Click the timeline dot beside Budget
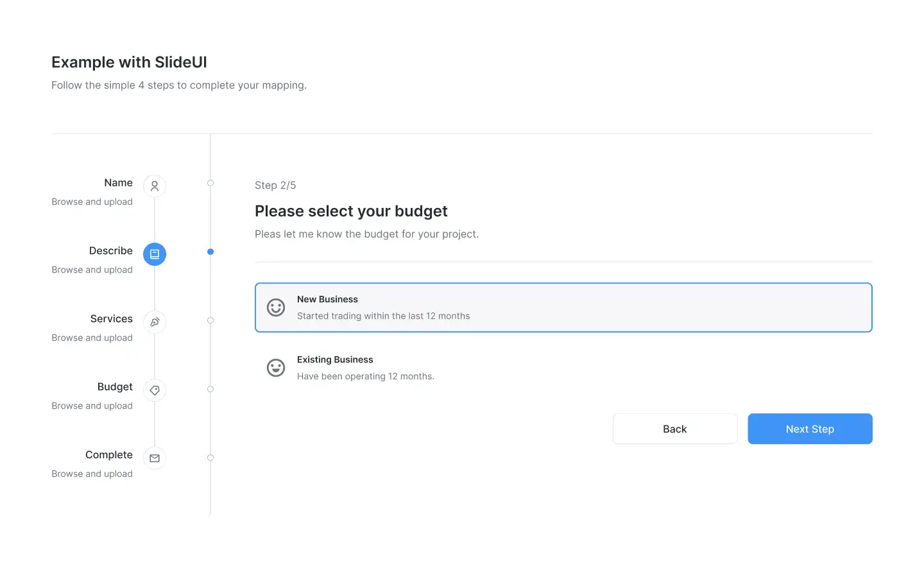 210,389
